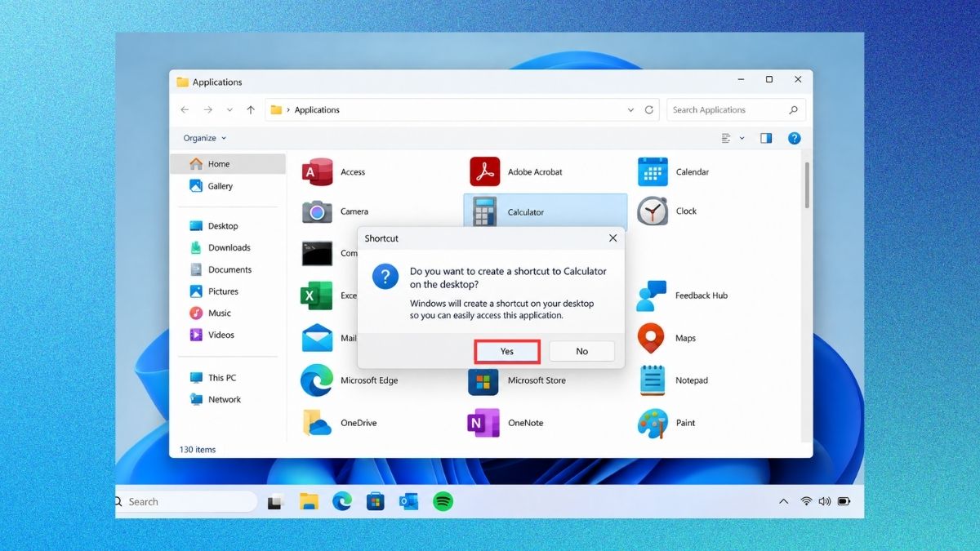The width and height of the screenshot is (980, 551).
Task: Confirm shortcut creation with Yes
Action: [507, 351]
